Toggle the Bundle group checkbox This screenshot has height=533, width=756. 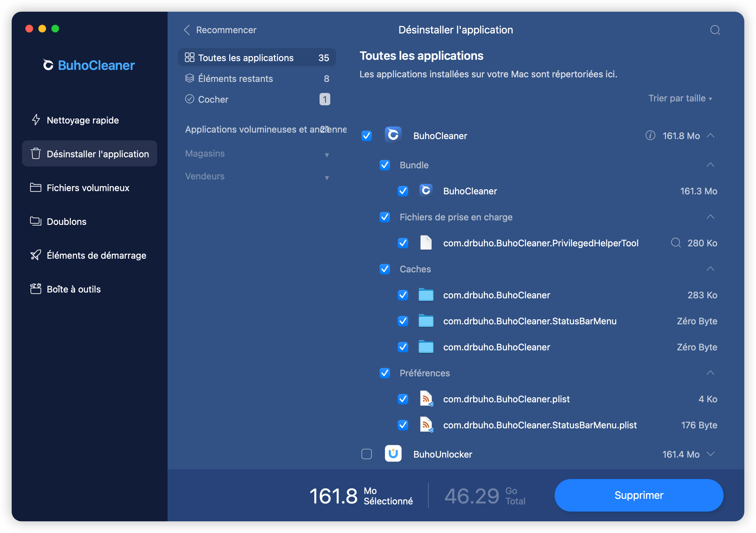tap(384, 165)
